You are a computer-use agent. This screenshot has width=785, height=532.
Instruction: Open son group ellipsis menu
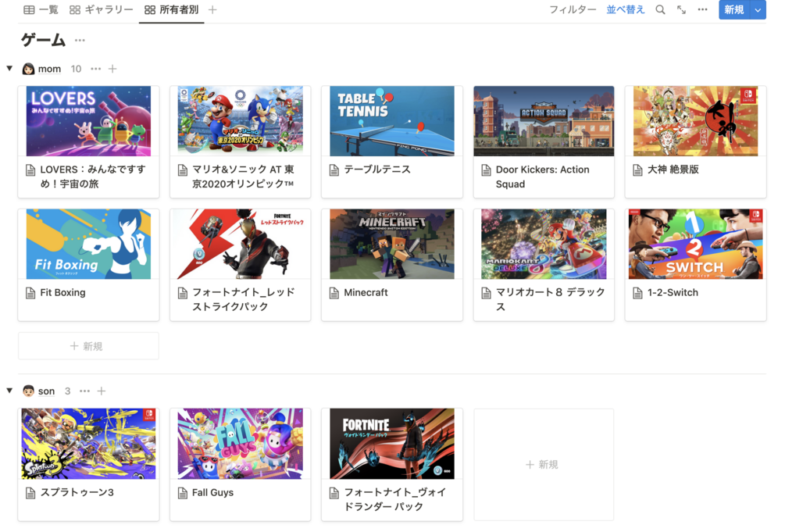point(84,391)
